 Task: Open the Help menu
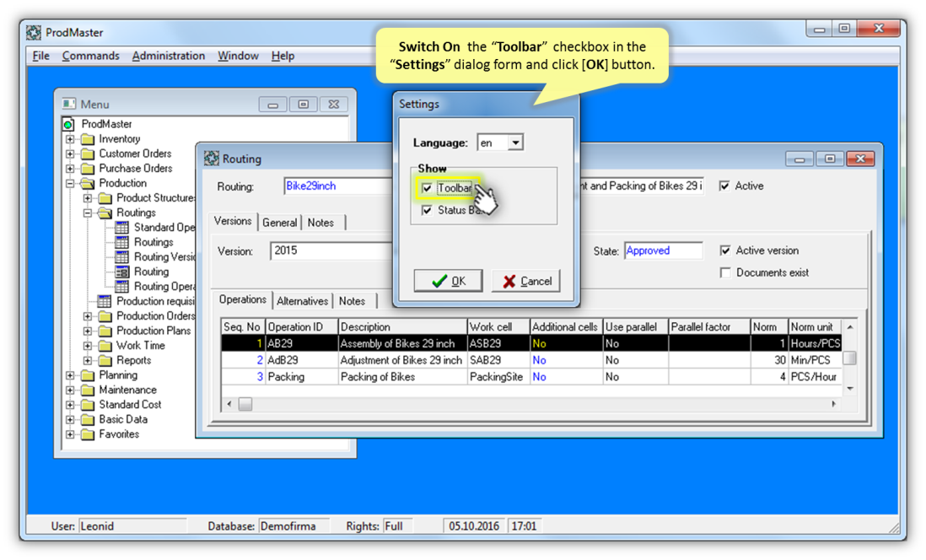pyautogui.click(x=283, y=56)
